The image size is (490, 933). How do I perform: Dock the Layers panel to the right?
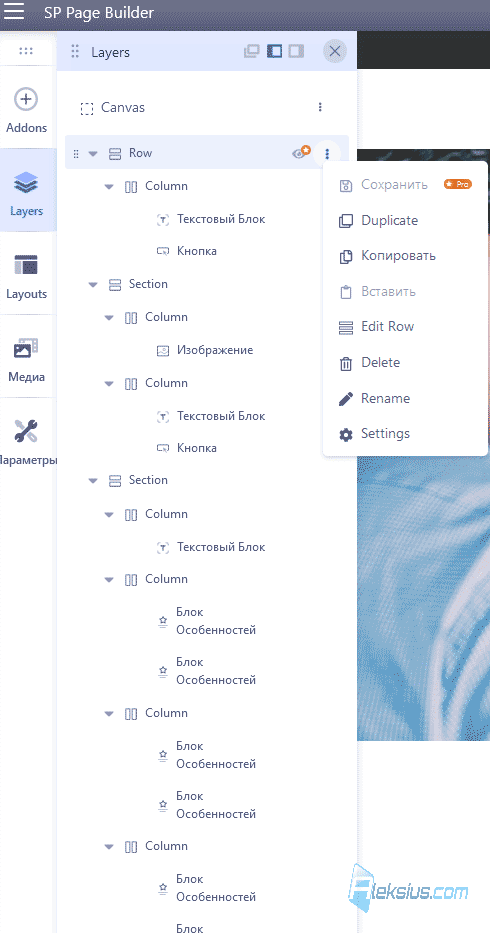[297, 51]
